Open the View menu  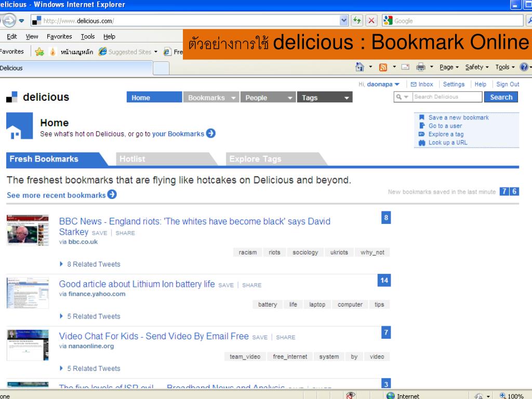(32, 36)
